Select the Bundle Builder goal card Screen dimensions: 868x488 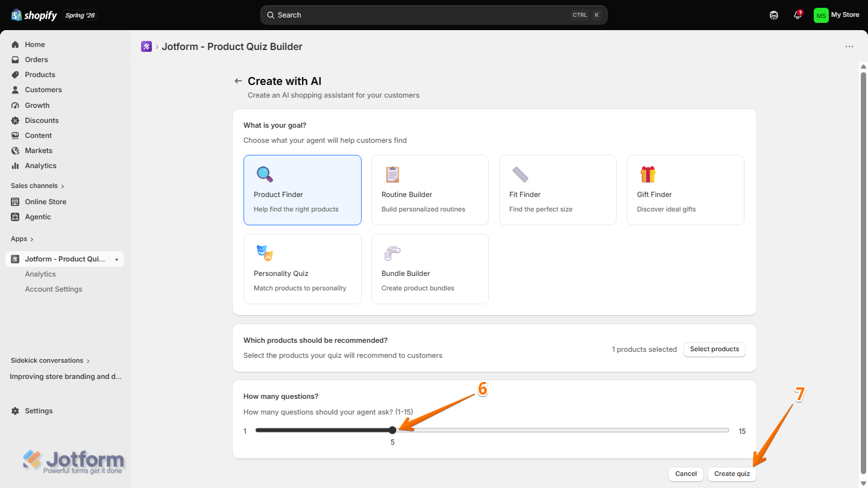pos(430,269)
